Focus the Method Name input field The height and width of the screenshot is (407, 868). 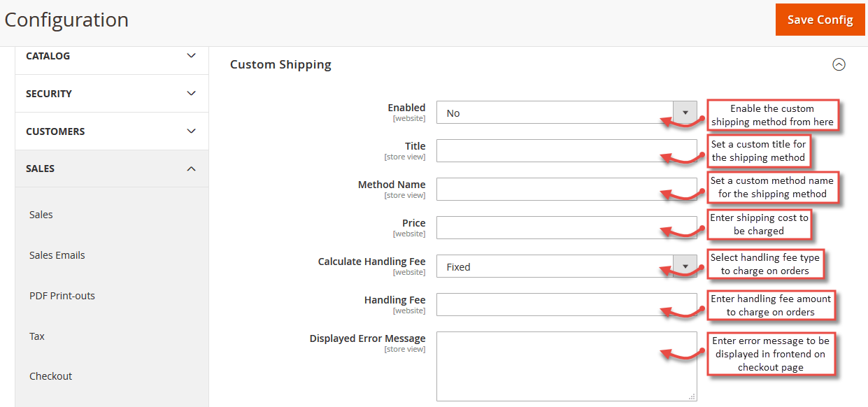[x=567, y=189]
